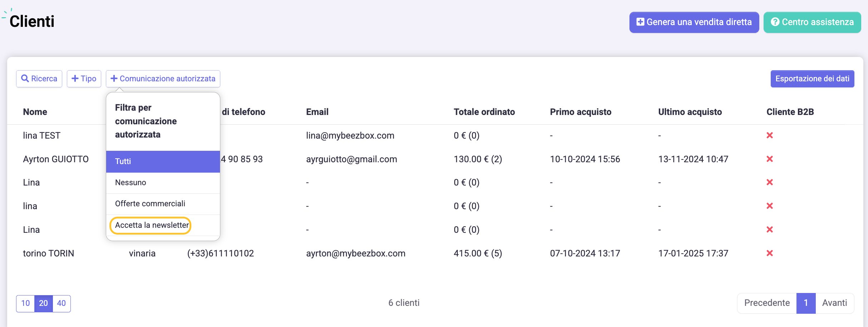Click the magnifier Ricerca search icon

(x=25, y=78)
